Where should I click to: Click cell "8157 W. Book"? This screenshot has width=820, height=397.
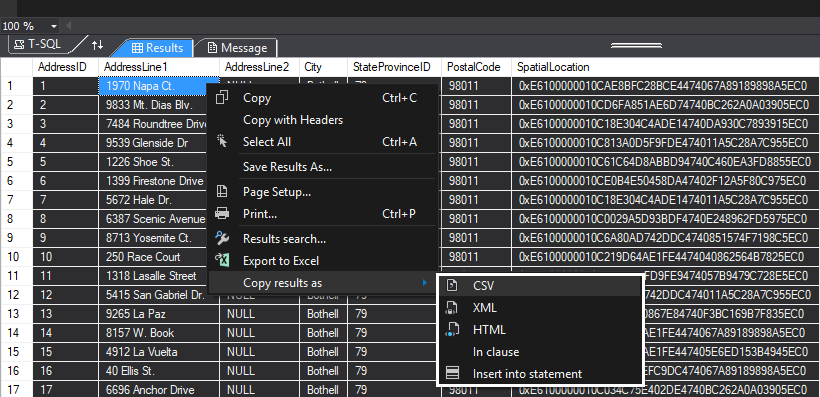click(x=159, y=333)
